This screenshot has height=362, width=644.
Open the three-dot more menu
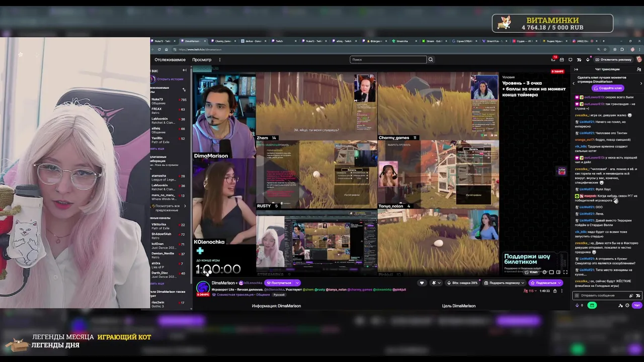click(220, 60)
